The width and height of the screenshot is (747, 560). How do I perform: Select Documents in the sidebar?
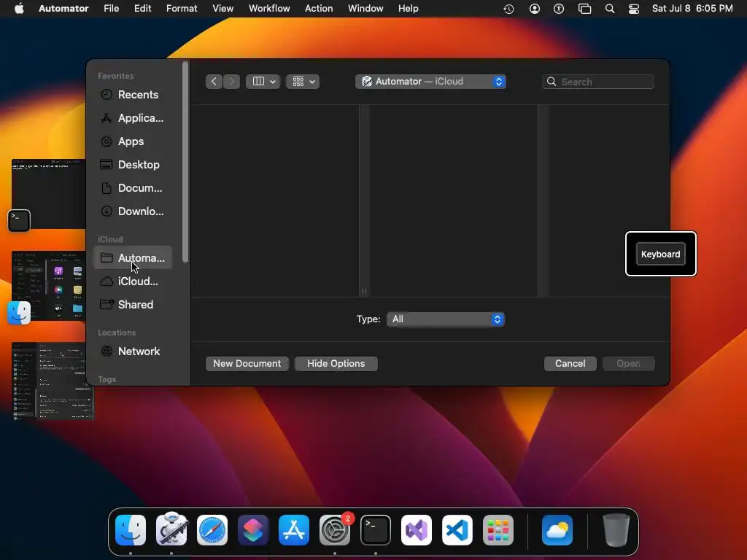(x=133, y=188)
